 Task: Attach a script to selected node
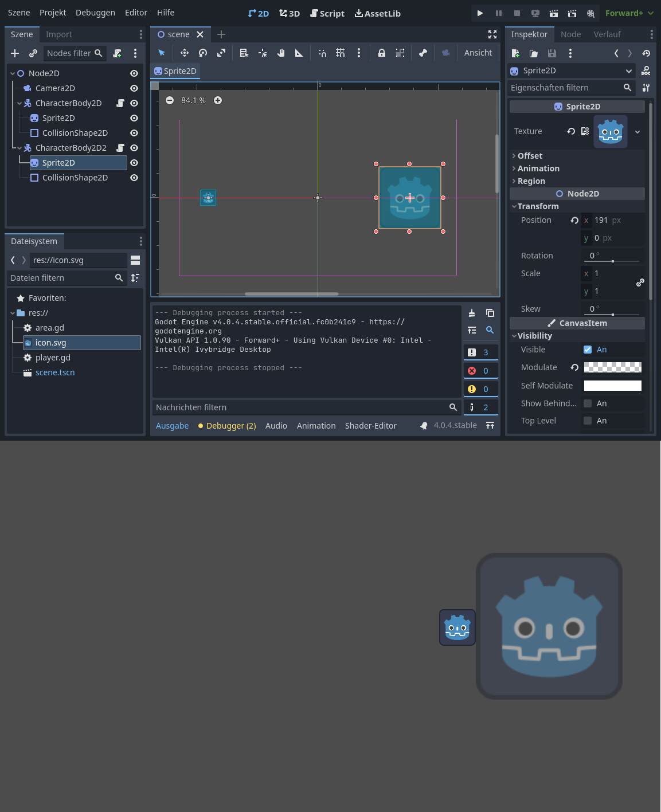pyautogui.click(x=117, y=53)
